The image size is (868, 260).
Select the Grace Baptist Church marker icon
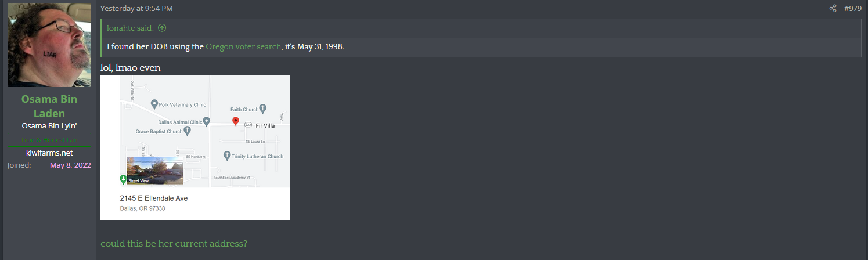click(x=187, y=132)
